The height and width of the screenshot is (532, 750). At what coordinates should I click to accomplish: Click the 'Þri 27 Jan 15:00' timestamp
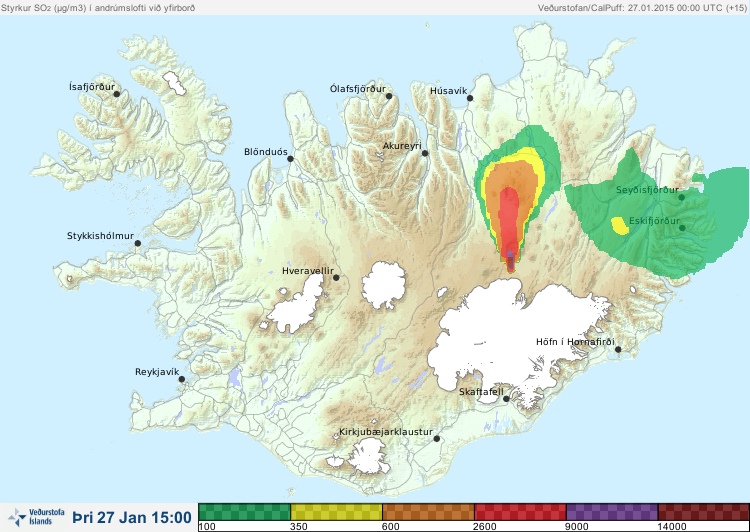coord(132,517)
